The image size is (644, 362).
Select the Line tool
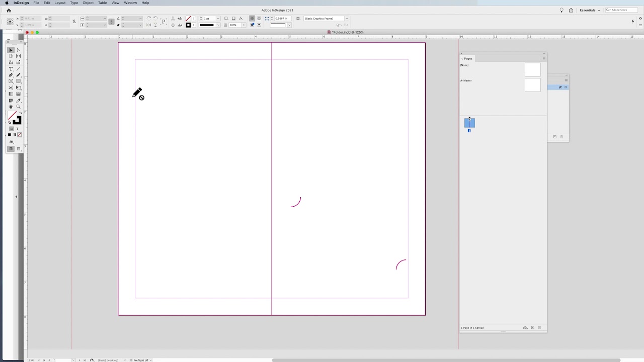19,69
